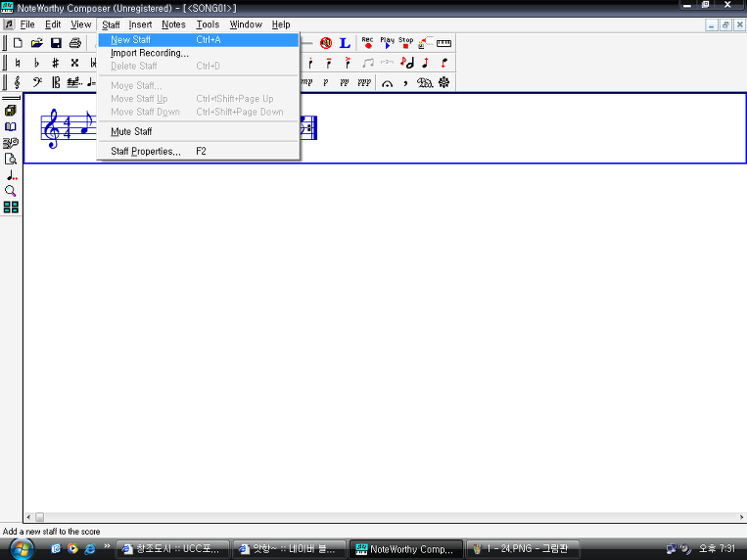The height and width of the screenshot is (560, 747).
Task: Click the Stop button
Action: [406, 43]
